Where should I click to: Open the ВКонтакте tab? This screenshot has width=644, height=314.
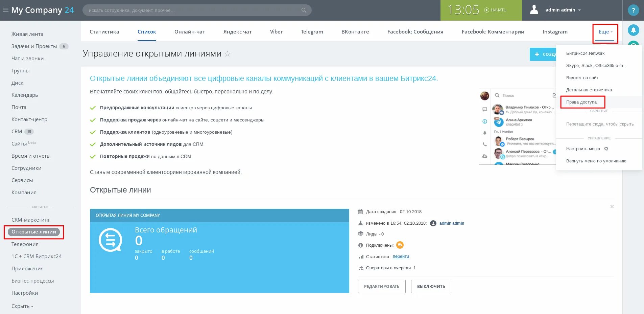point(355,32)
